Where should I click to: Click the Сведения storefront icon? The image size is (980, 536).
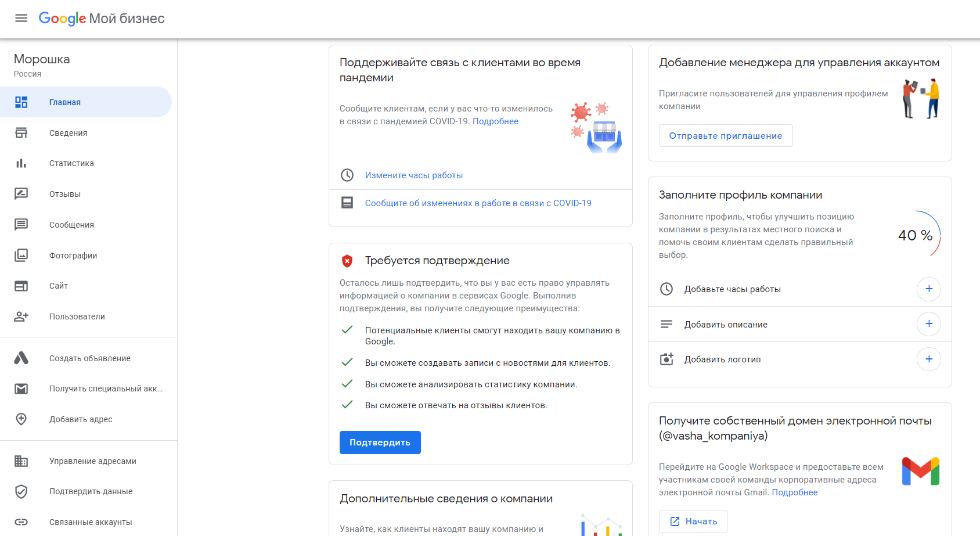(x=21, y=133)
